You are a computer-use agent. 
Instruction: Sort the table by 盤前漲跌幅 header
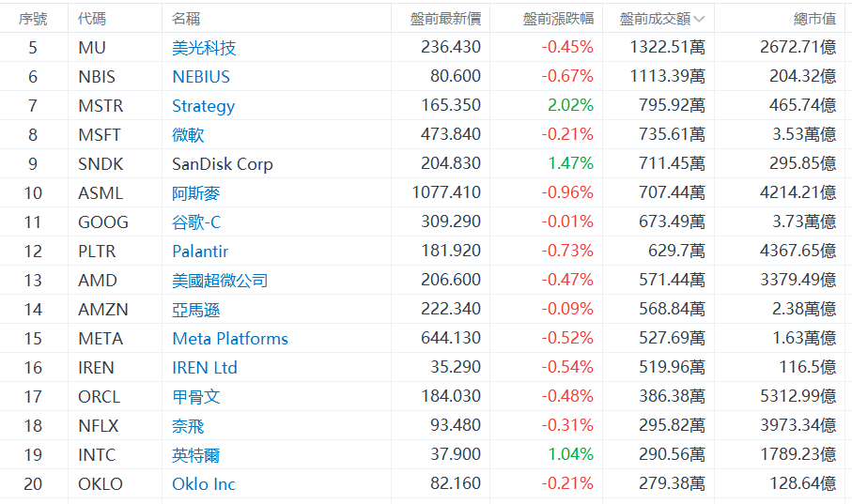pyautogui.click(x=558, y=19)
